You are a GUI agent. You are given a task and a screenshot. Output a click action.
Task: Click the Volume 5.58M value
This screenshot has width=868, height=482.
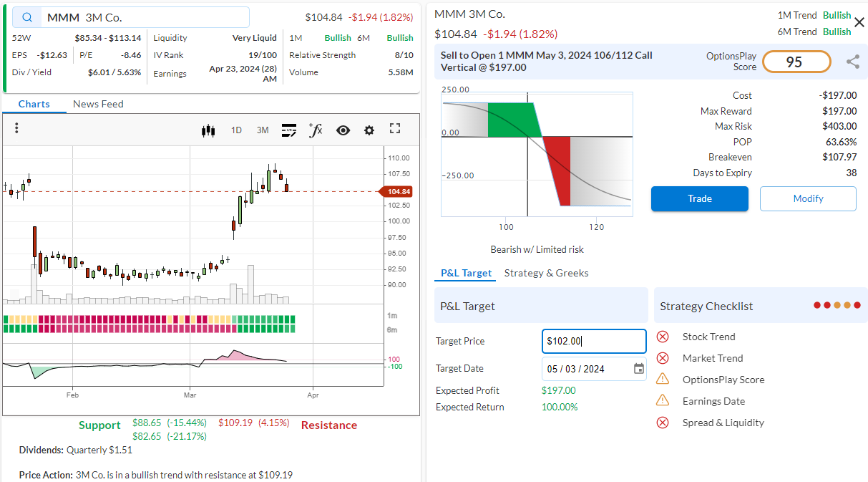tap(401, 72)
